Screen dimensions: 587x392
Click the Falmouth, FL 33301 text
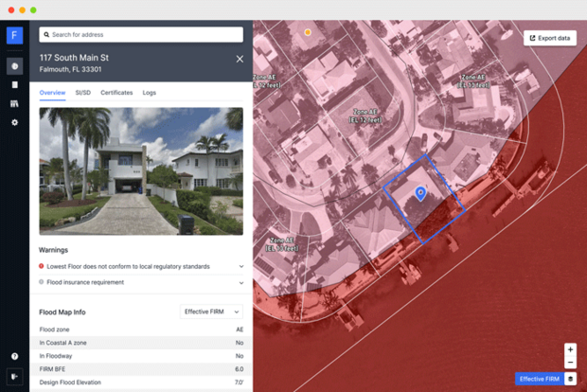[x=70, y=69]
